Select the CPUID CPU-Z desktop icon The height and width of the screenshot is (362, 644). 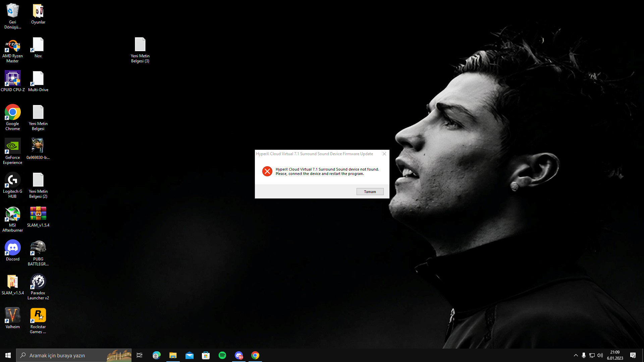click(x=13, y=81)
